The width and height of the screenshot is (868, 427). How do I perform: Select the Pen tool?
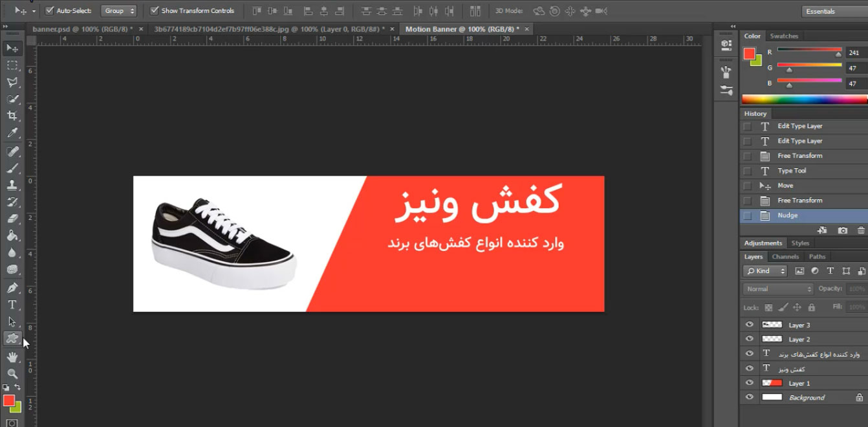[x=12, y=288]
